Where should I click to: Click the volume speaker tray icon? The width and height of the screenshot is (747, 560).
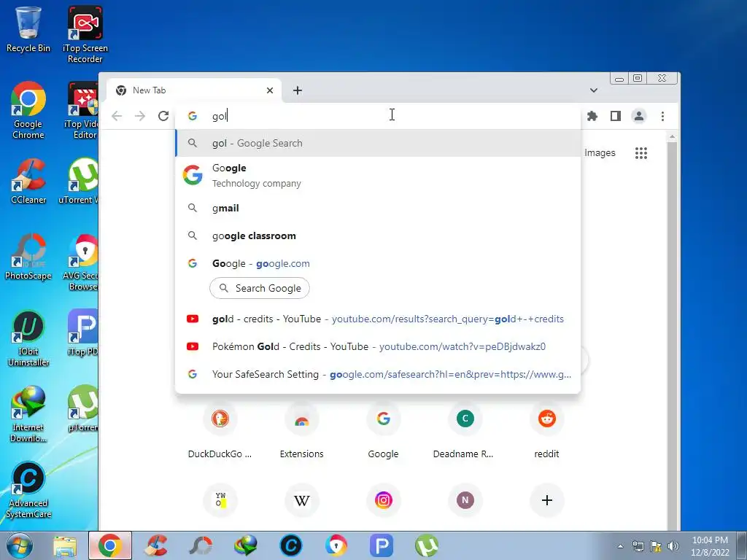click(673, 546)
